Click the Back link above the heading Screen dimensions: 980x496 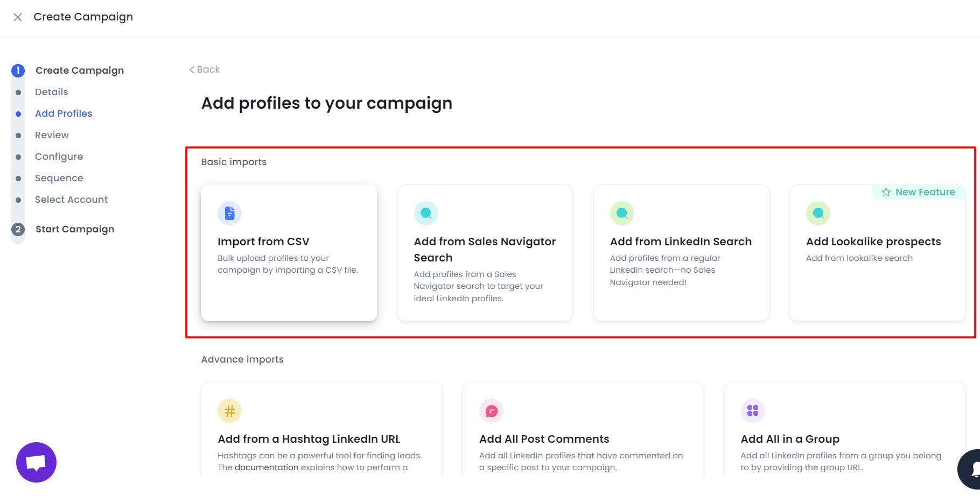(x=204, y=69)
